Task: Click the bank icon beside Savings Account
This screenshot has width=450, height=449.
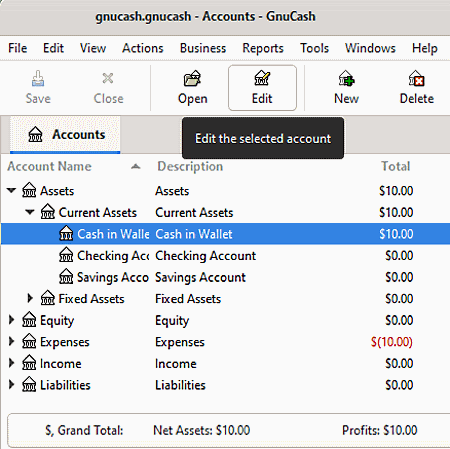Action: pos(66,277)
